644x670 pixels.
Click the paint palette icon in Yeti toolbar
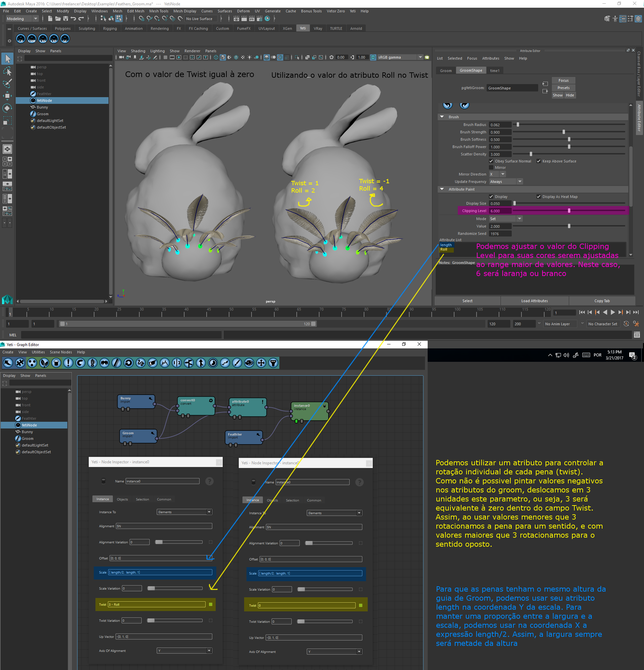[249, 363]
